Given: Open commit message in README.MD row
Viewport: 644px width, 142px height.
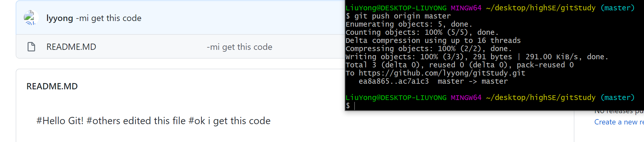Looking at the screenshot, I should coord(239,47).
